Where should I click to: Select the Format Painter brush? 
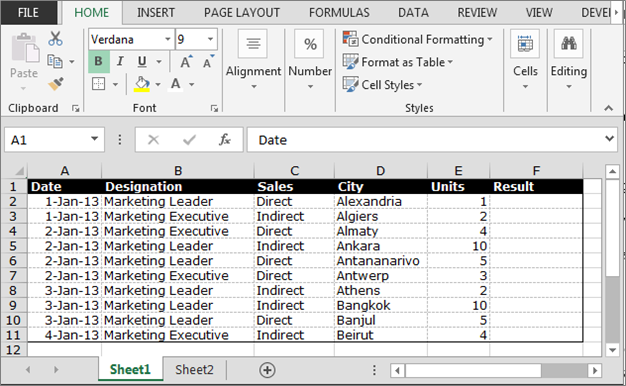pyautogui.click(x=55, y=84)
